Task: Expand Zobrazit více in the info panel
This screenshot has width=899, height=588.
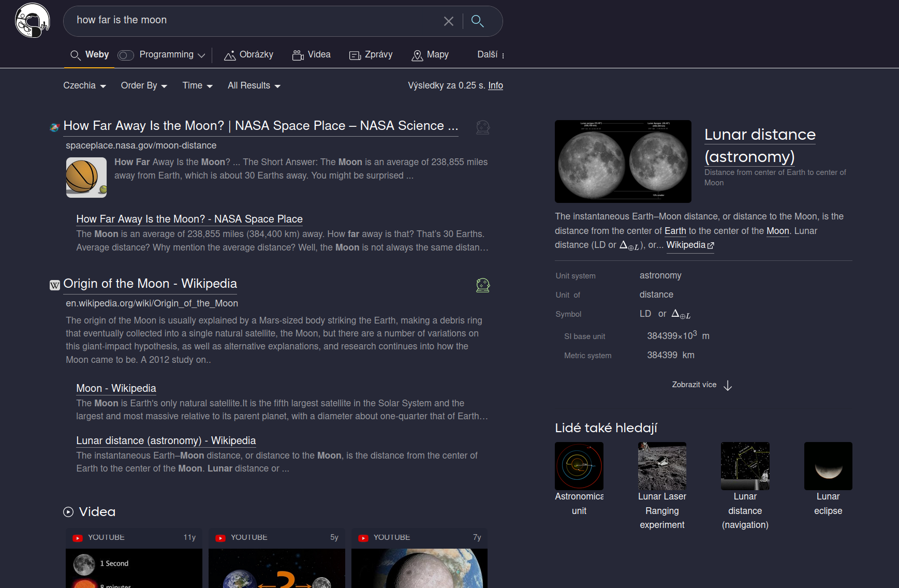Action: pyautogui.click(x=701, y=385)
